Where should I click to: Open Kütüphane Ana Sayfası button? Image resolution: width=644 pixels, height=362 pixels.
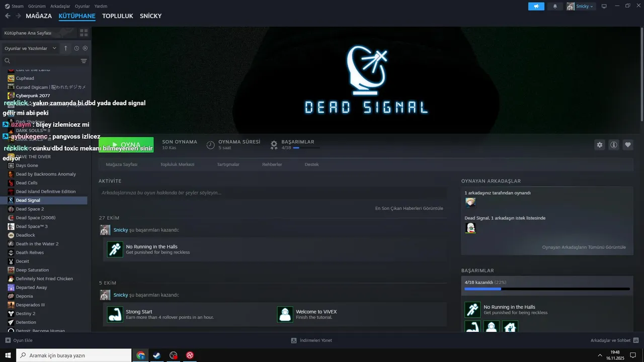tap(39, 33)
